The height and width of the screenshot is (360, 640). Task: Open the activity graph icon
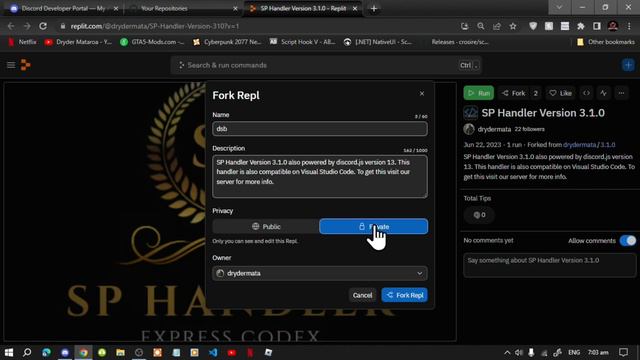603,93
